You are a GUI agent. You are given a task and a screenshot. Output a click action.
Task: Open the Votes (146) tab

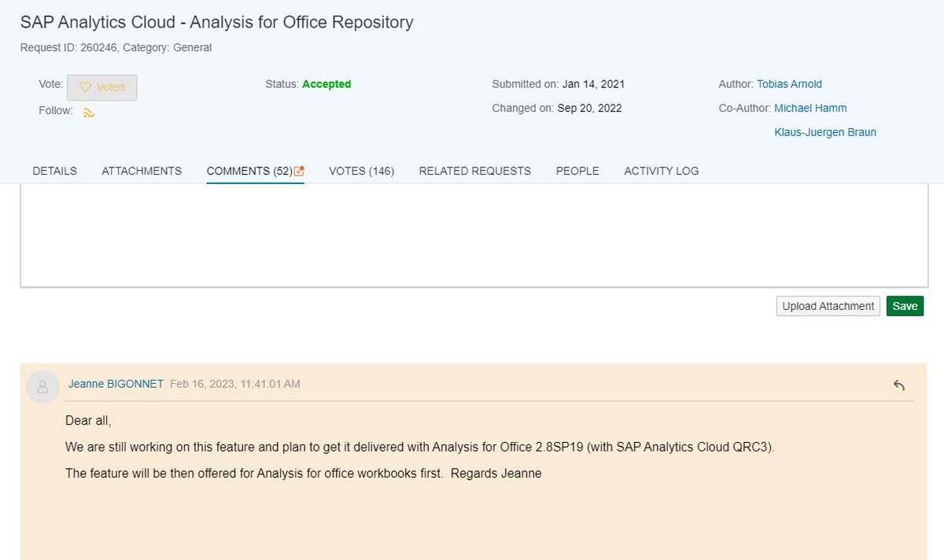tap(361, 171)
